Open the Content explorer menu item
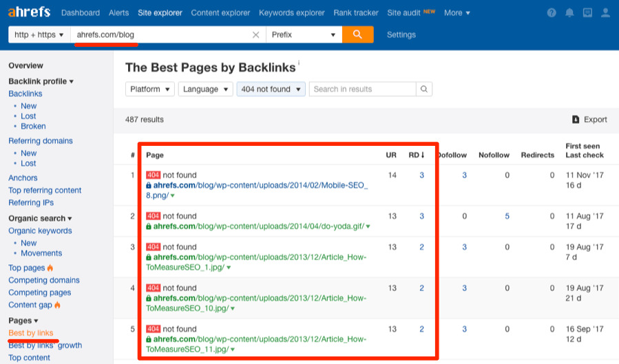 pyautogui.click(x=221, y=13)
